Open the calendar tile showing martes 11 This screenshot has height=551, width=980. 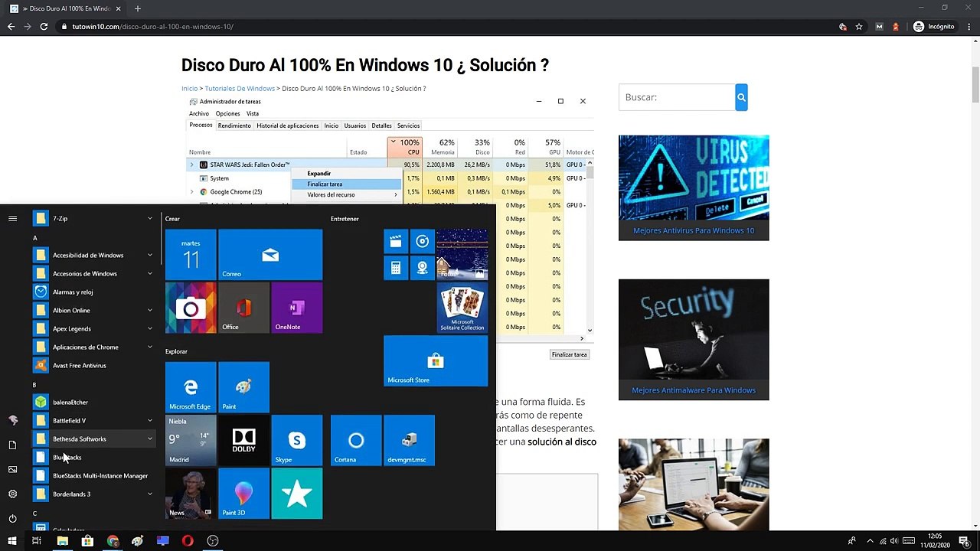pos(191,255)
